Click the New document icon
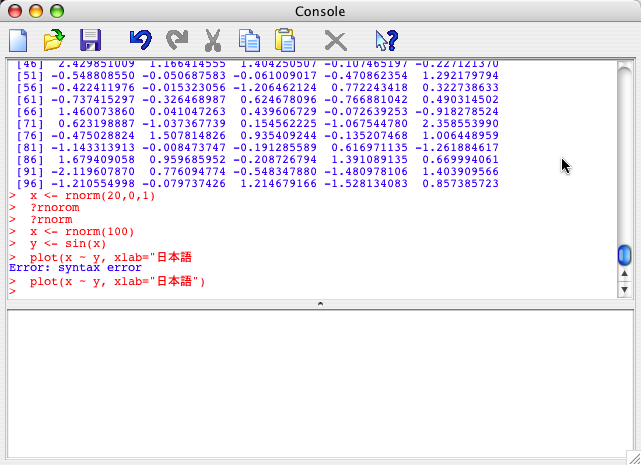 point(18,41)
